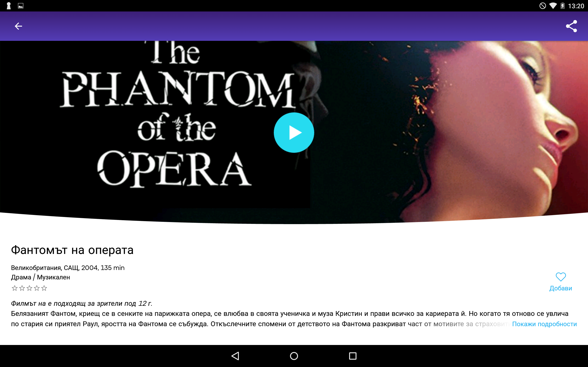The width and height of the screenshot is (588, 367).
Task: Select the fourth rating star
Action: coord(37,288)
